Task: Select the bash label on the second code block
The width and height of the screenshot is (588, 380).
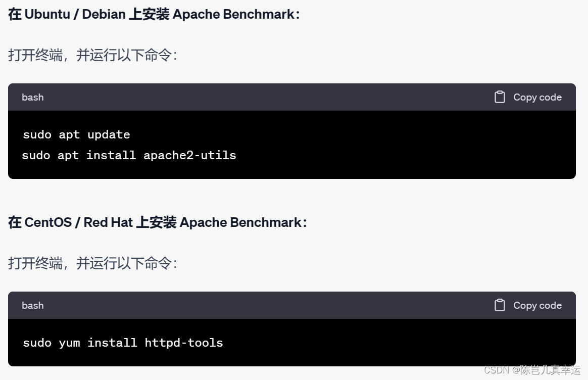Action: pos(32,305)
